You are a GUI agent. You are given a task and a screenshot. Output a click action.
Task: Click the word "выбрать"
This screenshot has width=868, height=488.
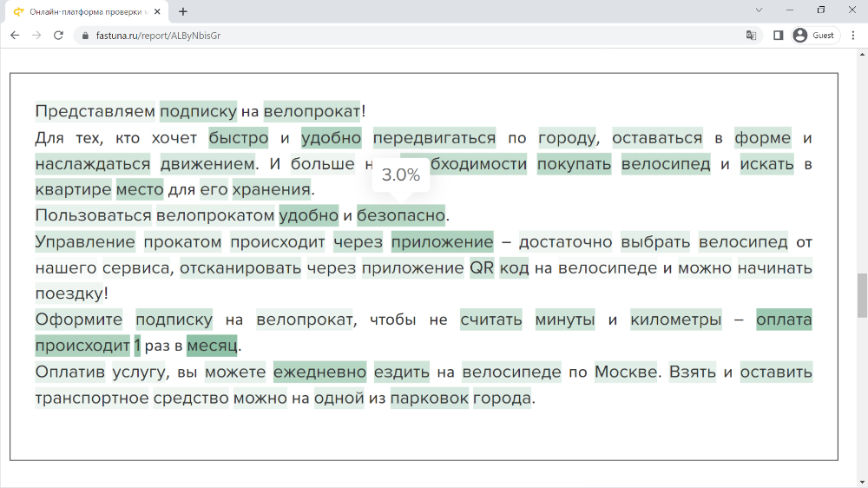click(655, 242)
